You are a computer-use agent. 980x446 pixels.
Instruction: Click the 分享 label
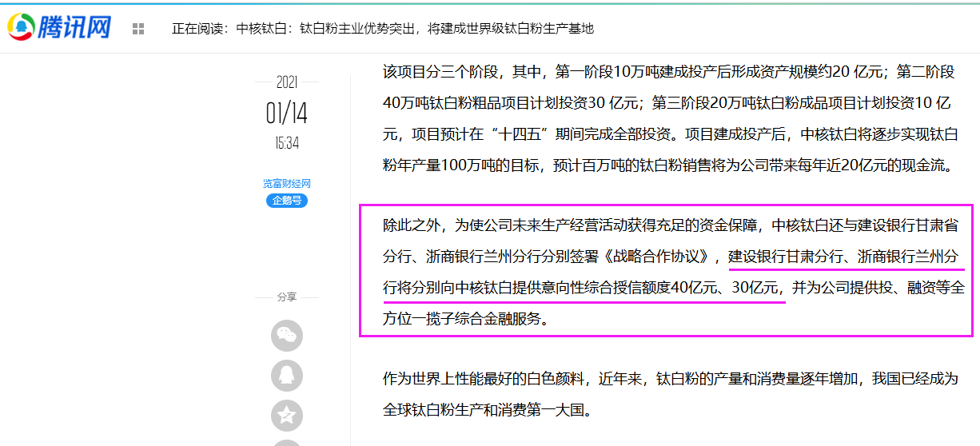(x=287, y=297)
